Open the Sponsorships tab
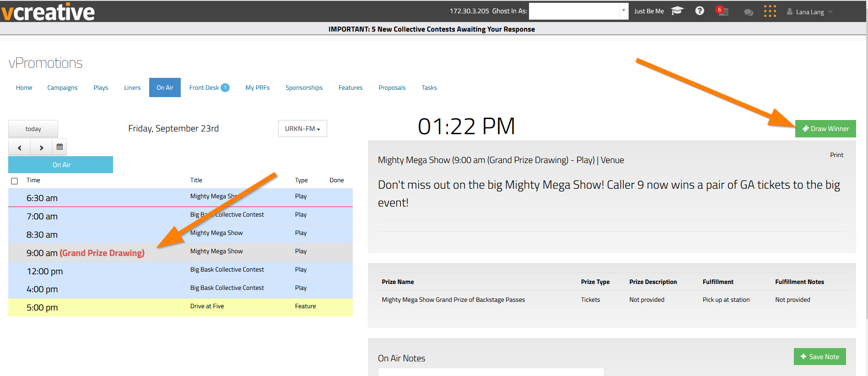The height and width of the screenshot is (376, 868). pos(304,87)
